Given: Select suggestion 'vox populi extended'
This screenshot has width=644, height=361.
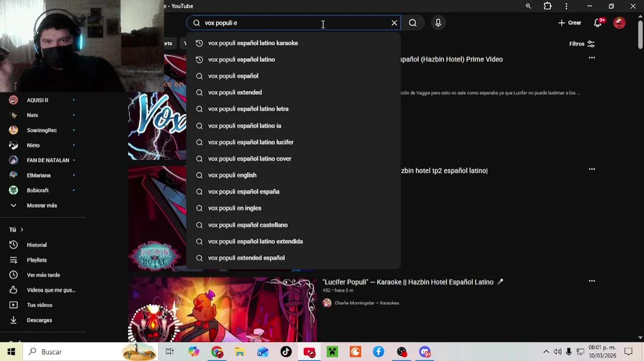Looking at the screenshot, I should pyautogui.click(x=294, y=92).
